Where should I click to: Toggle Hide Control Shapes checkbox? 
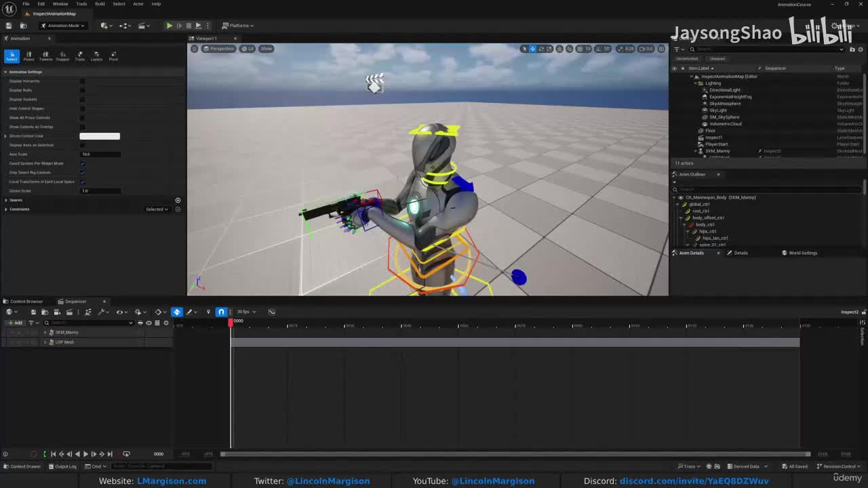[83, 108]
